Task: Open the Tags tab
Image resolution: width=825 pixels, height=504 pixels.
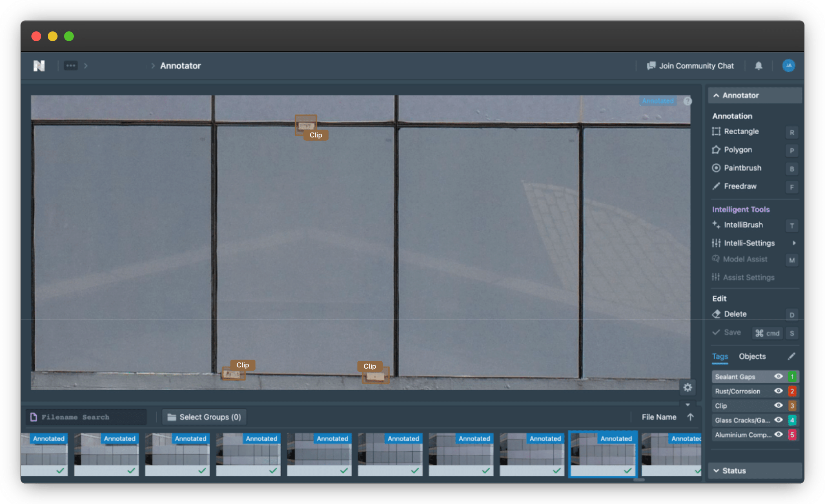Action: pos(719,356)
